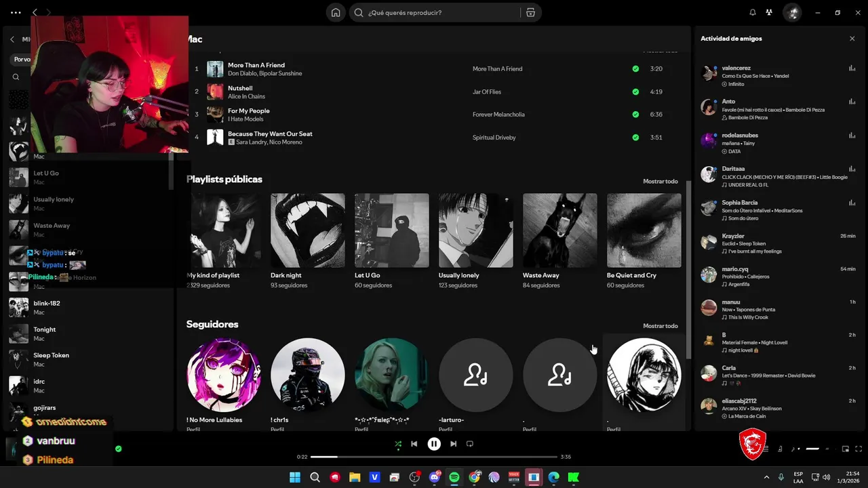Open artist I Hate Models link
The width and height of the screenshot is (868, 488).
(245, 119)
